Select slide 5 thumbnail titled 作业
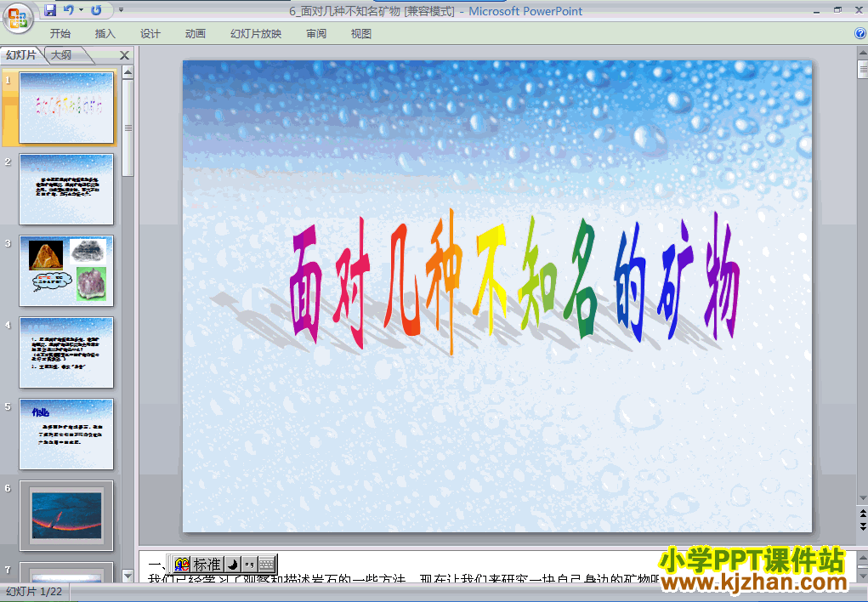Image resolution: width=868 pixels, height=602 pixels. click(66, 434)
